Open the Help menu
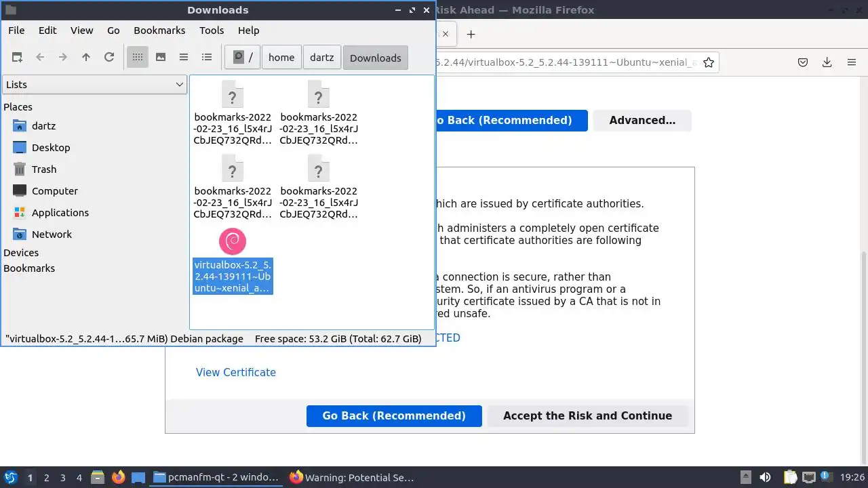The image size is (868, 488). point(248,30)
